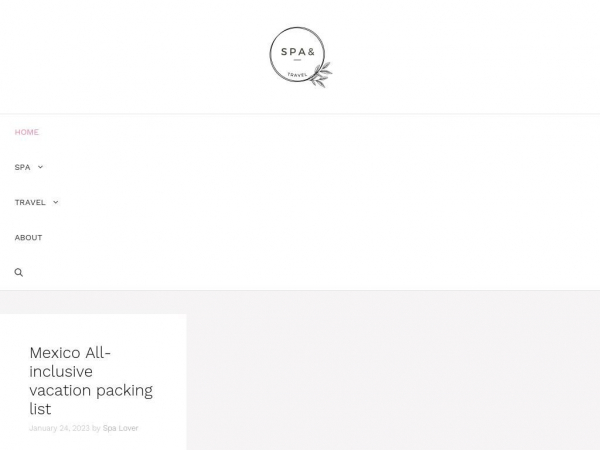Open the Mexico All-inclusive vacation packing list article

(x=91, y=381)
